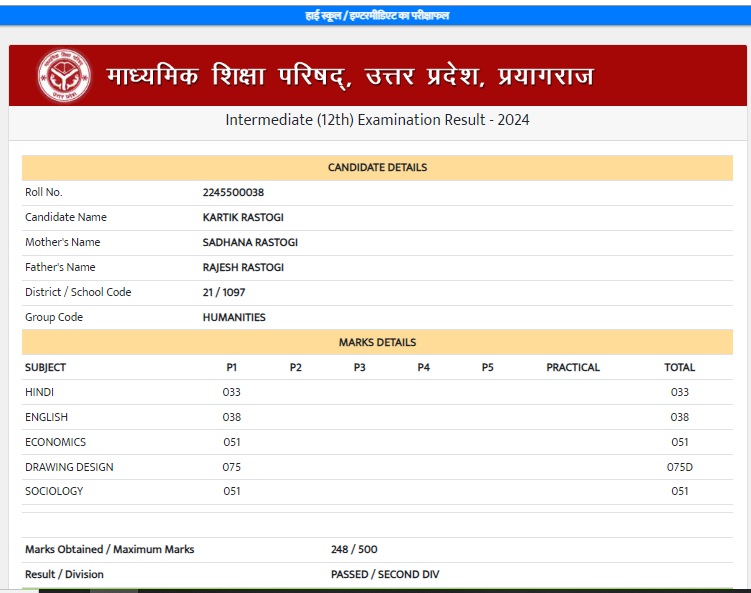Select the group value HUMANITIES
751x593 pixels.
click(x=234, y=317)
